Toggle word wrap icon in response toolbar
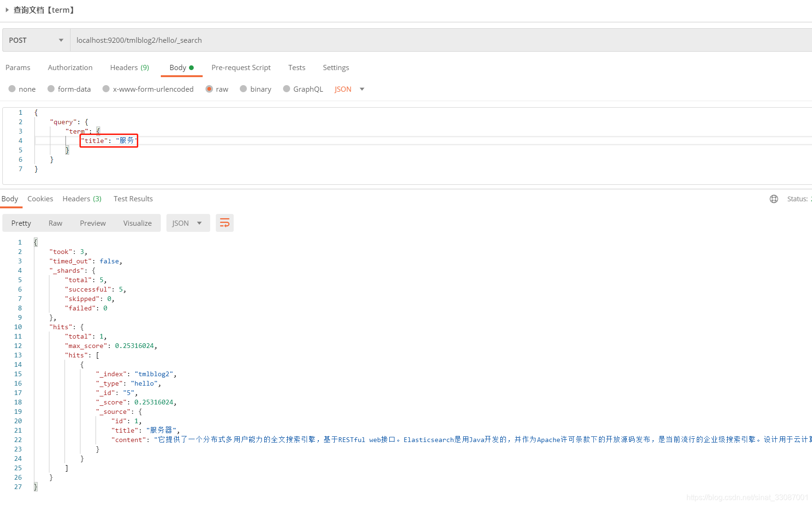812x506 pixels. (x=225, y=223)
